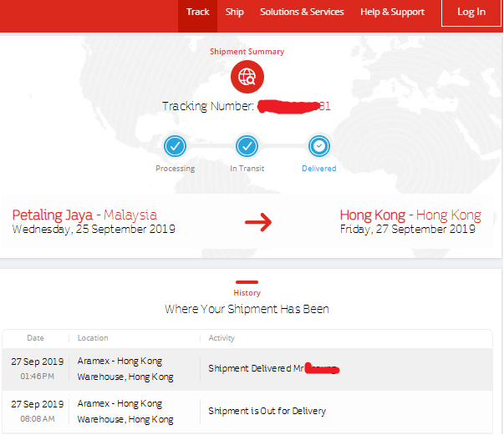Image resolution: width=504 pixels, height=435 pixels.
Task: Click the Processing checkmark step icon
Action: pyautogui.click(x=176, y=146)
